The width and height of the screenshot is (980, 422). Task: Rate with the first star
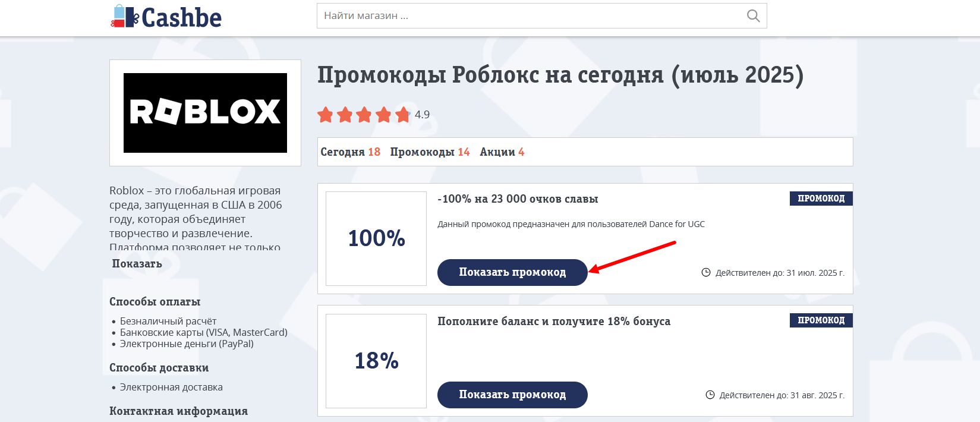pyautogui.click(x=325, y=115)
